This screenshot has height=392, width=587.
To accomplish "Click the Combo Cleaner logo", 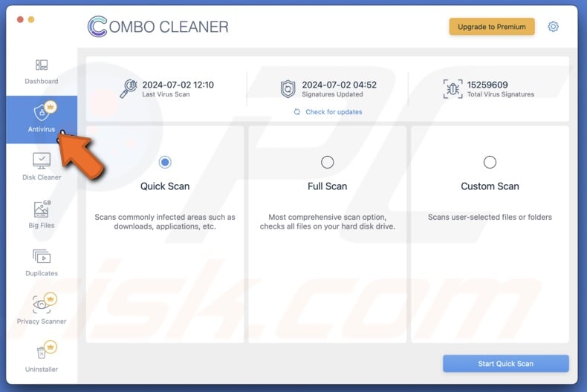I will coord(158,27).
